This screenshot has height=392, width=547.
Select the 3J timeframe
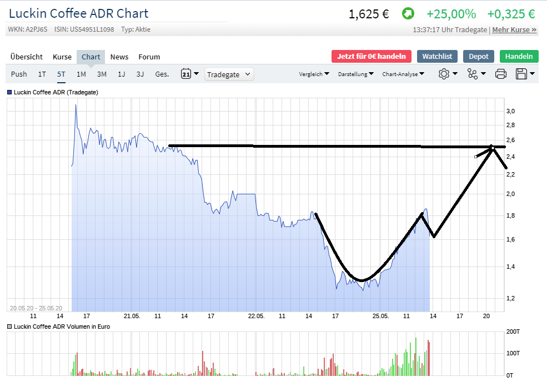point(140,74)
